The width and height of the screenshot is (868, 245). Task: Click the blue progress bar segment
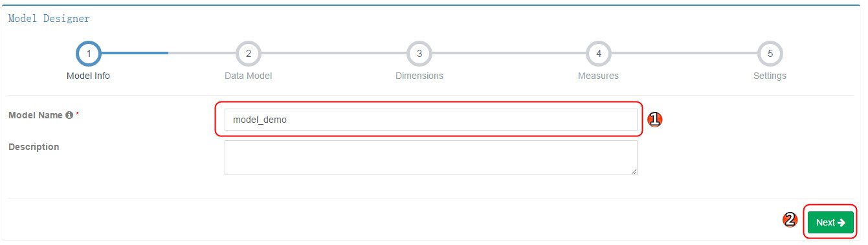(x=135, y=53)
